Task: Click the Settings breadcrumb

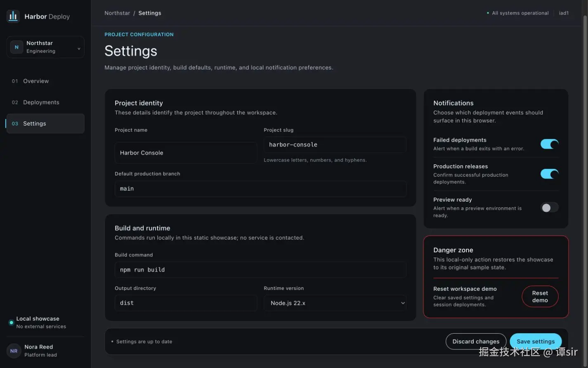Action: tap(150, 13)
